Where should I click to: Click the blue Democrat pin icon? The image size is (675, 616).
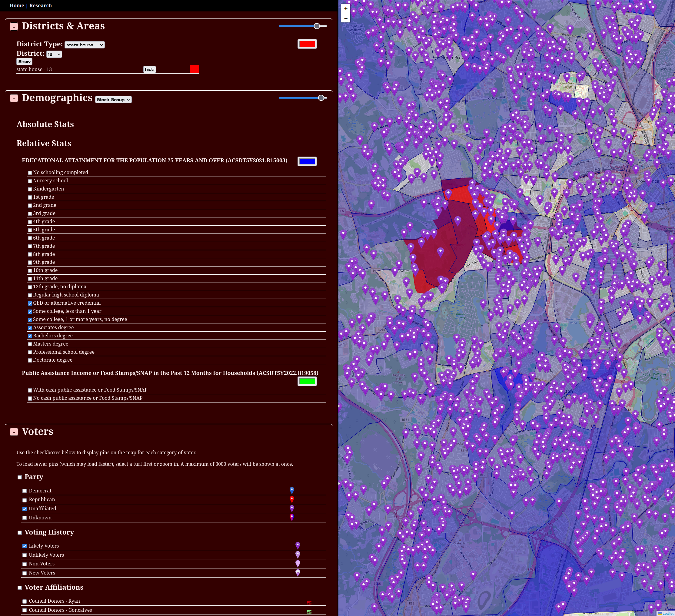click(x=292, y=490)
